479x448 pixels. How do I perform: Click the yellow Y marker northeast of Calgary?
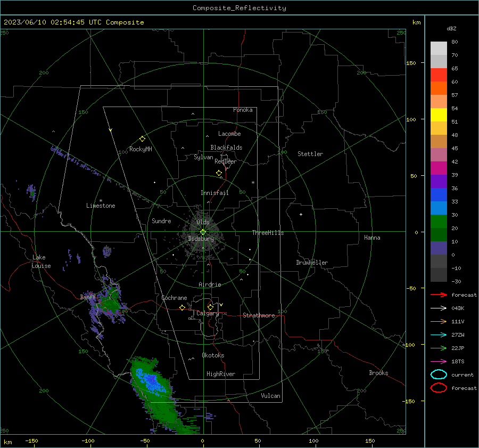click(221, 305)
